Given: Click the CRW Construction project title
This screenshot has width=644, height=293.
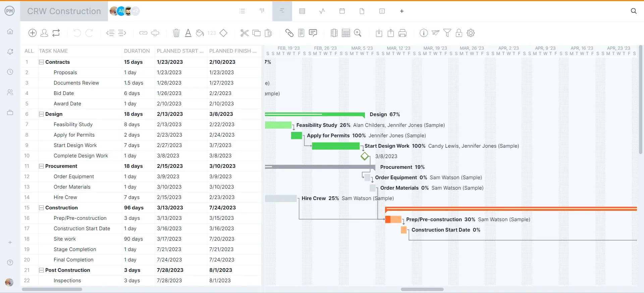Looking at the screenshot, I should tap(64, 11).
